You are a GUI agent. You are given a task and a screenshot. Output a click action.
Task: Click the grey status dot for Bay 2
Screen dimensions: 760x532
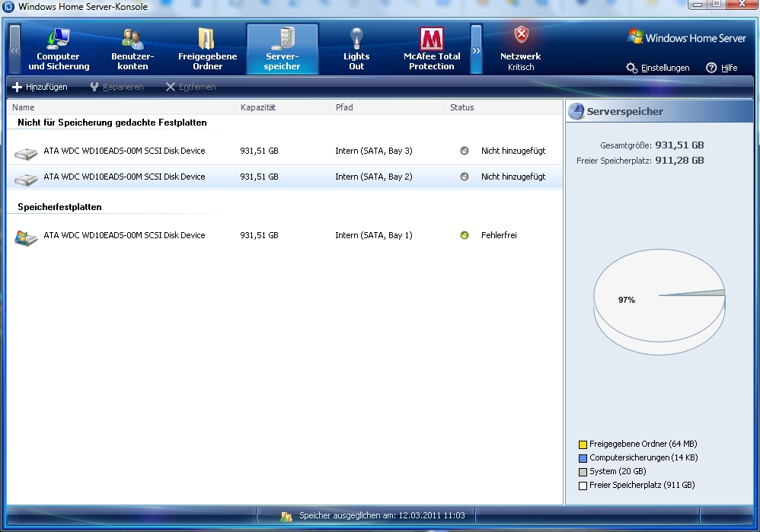coord(465,177)
